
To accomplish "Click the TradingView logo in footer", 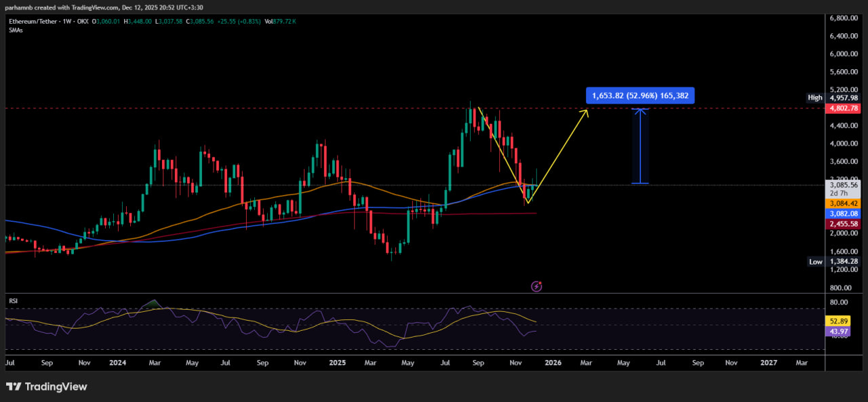I will click(x=47, y=386).
